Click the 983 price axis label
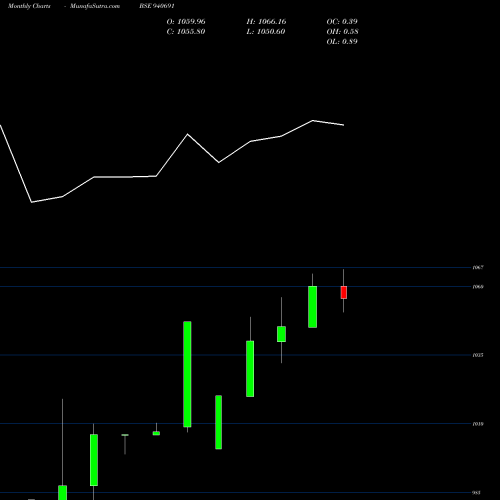The height and width of the screenshot is (500, 500). (477, 493)
